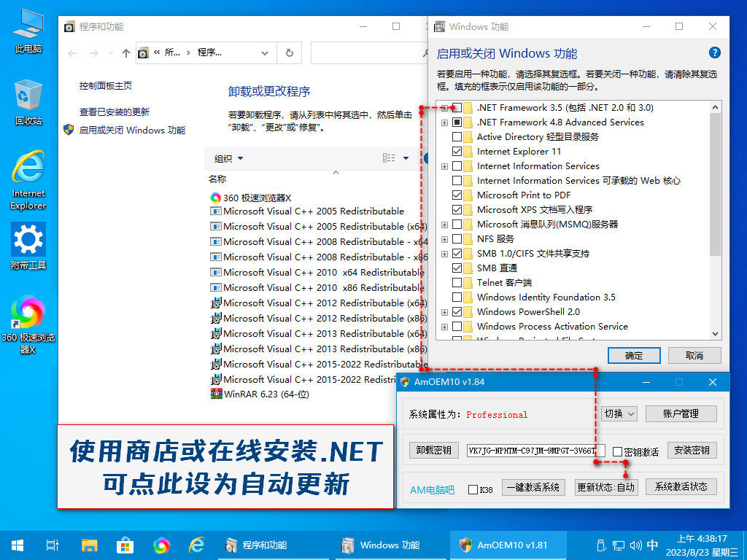The height and width of the screenshot is (560, 747).
Task: Open the 查看已安装的更新 link
Action: pyautogui.click(x=115, y=112)
